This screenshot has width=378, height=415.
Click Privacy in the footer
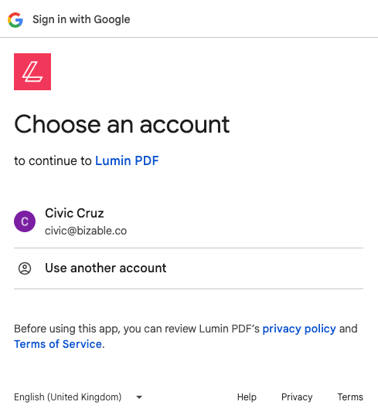pyautogui.click(x=297, y=397)
